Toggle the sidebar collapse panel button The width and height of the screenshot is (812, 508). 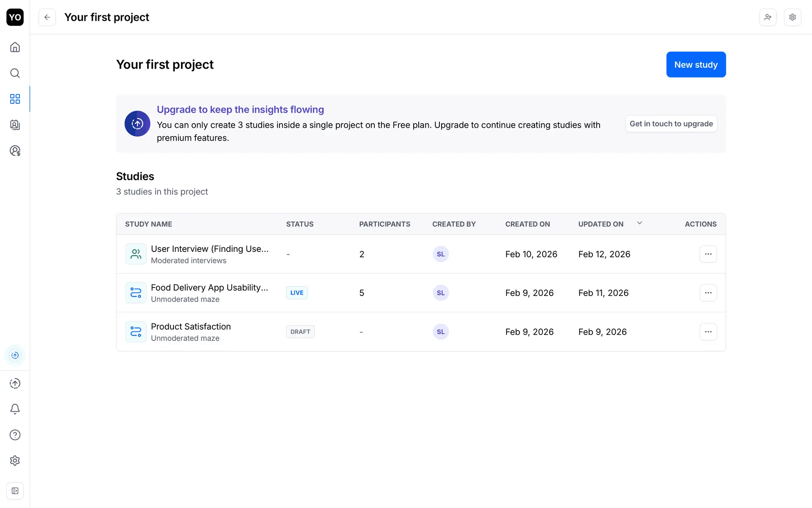pyautogui.click(x=15, y=491)
